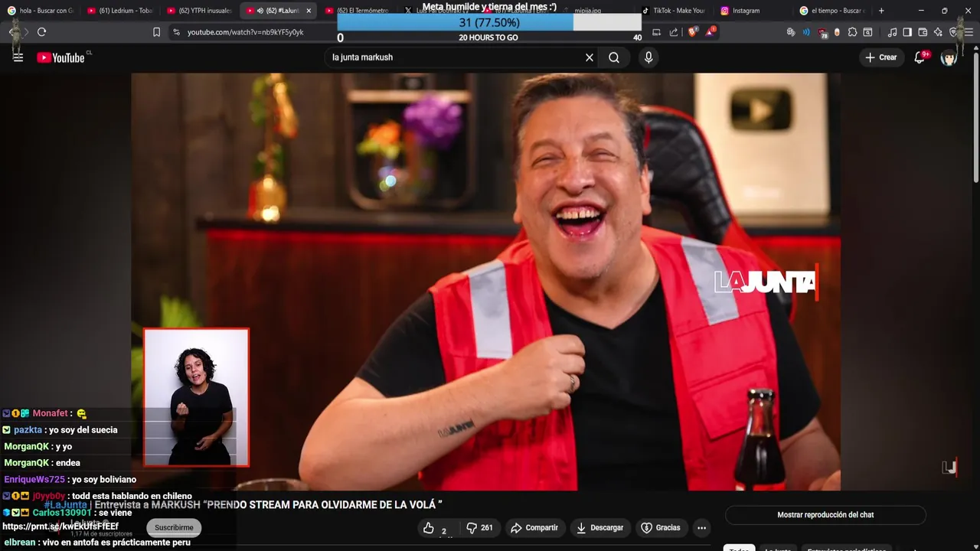Run search with magnifier button
Image resolution: width=980 pixels, height=551 pixels.
pyautogui.click(x=614, y=57)
